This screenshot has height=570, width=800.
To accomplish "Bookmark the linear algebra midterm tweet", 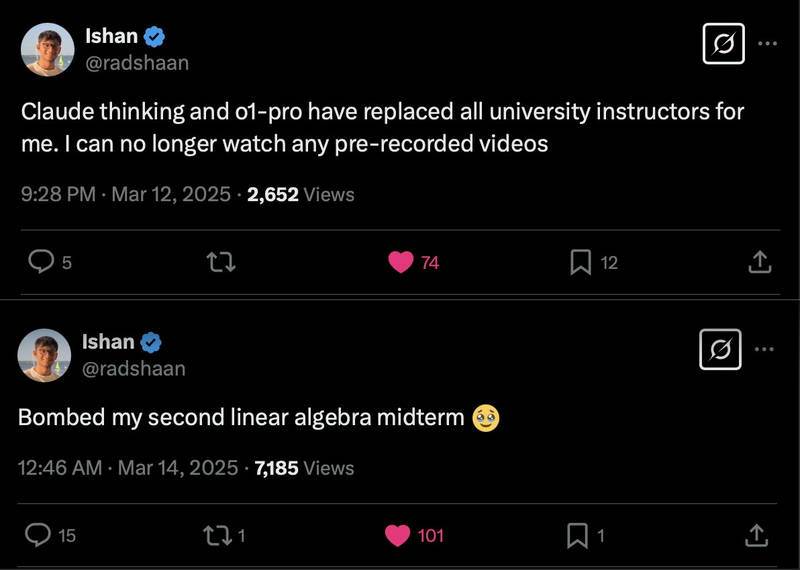I will tap(577, 536).
